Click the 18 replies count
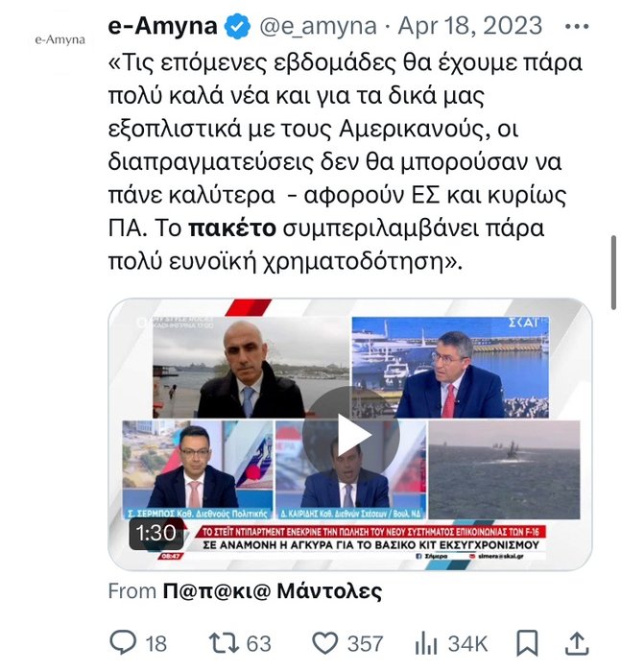This screenshot has width=621, height=672. (156, 644)
